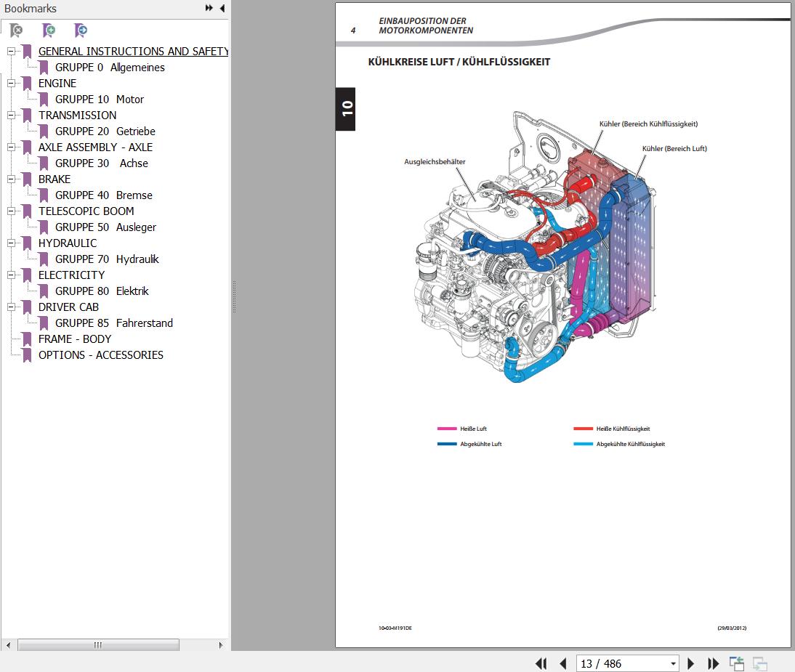Click the delete bookmark icon
Image resolution: width=795 pixels, height=672 pixels.
[x=16, y=31]
